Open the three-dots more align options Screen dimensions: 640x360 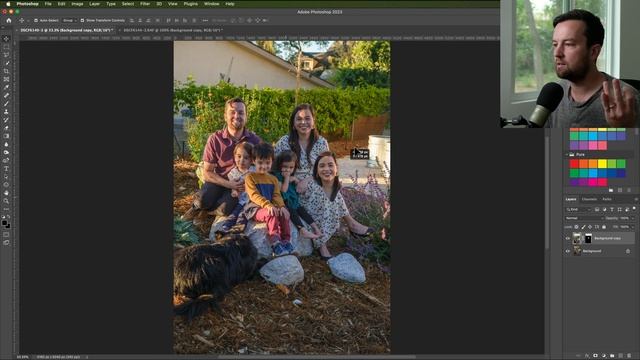click(x=205, y=20)
